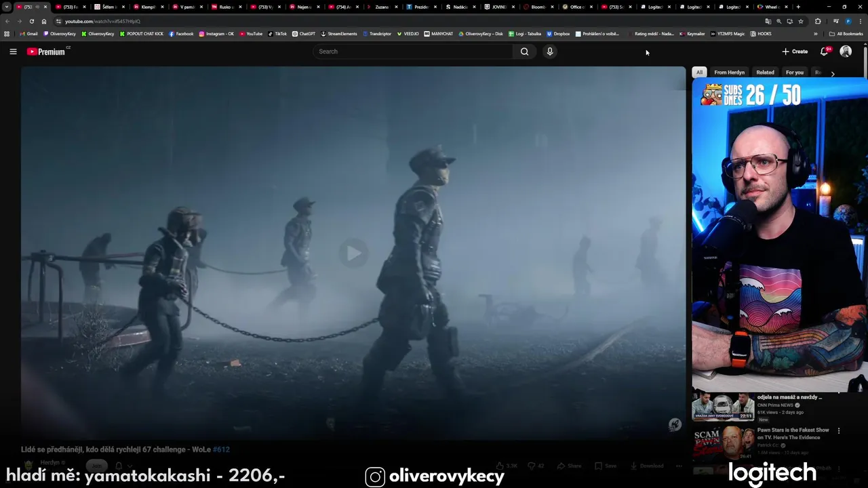Open the Dropbox bookmark
The width and height of the screenshot is (868, 488).
pos(558,34)
